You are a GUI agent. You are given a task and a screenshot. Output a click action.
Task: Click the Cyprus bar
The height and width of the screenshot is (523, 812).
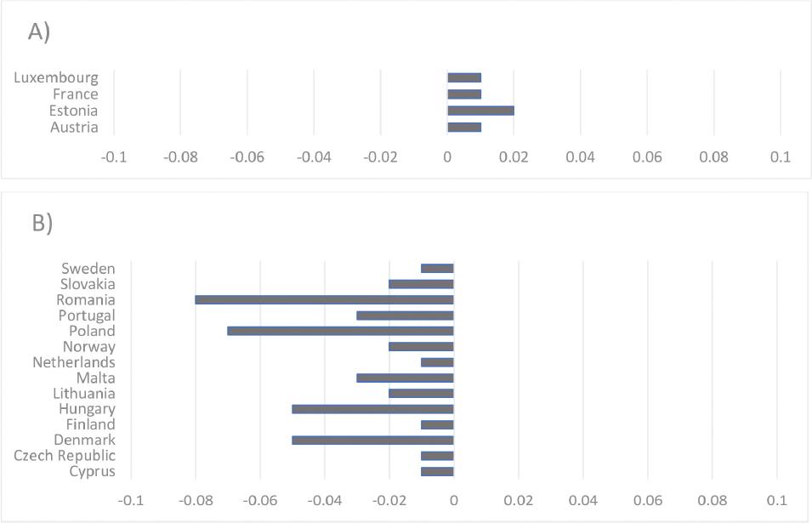(437, 472)
